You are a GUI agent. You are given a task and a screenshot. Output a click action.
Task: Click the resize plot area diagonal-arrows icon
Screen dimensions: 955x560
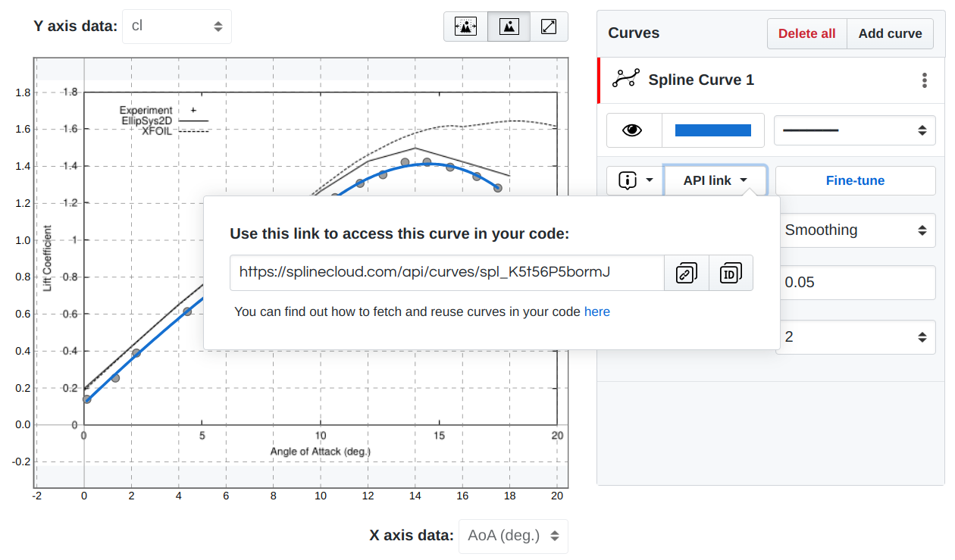click(550, 26)
